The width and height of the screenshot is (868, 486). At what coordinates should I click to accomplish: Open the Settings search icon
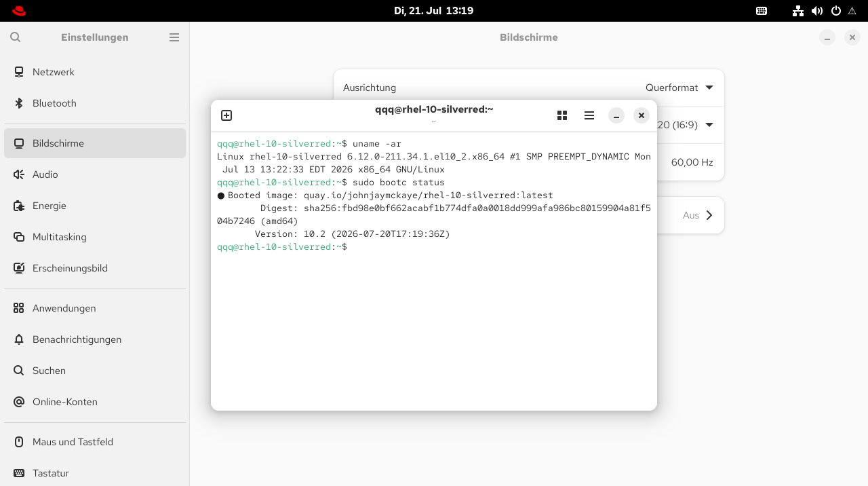pos(16,37)
